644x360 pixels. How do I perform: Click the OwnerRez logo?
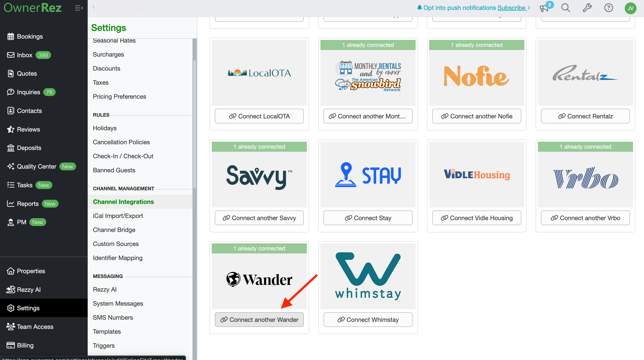click(x=32, y=8)
